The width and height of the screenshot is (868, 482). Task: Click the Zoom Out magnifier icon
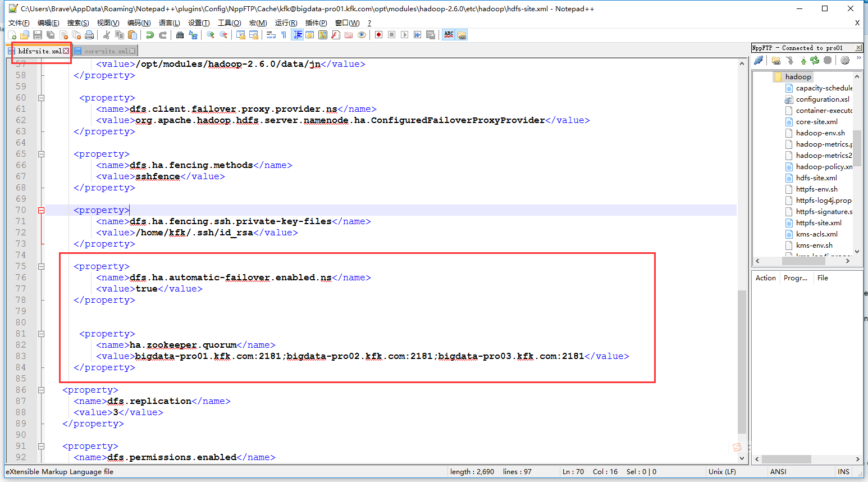point(223,35)
